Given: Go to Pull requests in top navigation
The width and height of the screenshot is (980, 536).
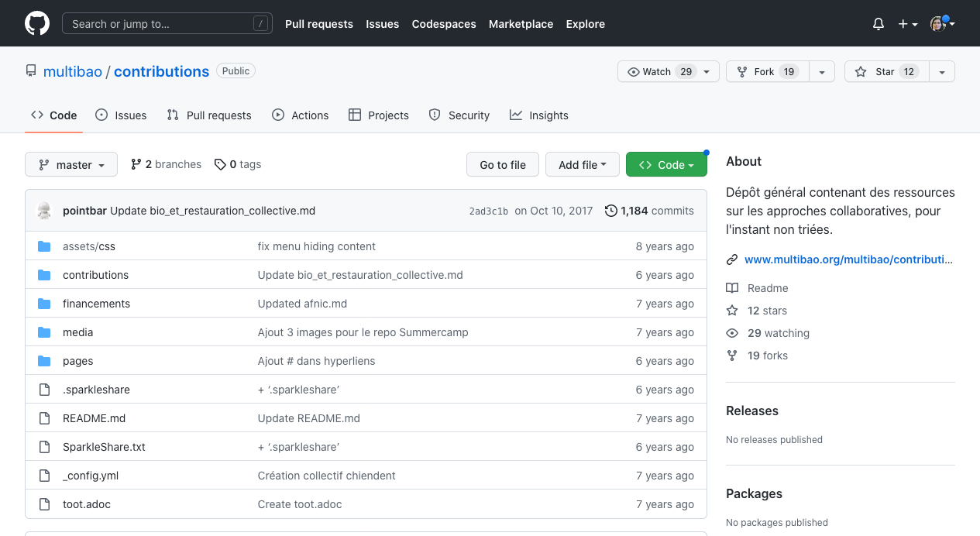Looking at the screenshot, I should point(319,24).
